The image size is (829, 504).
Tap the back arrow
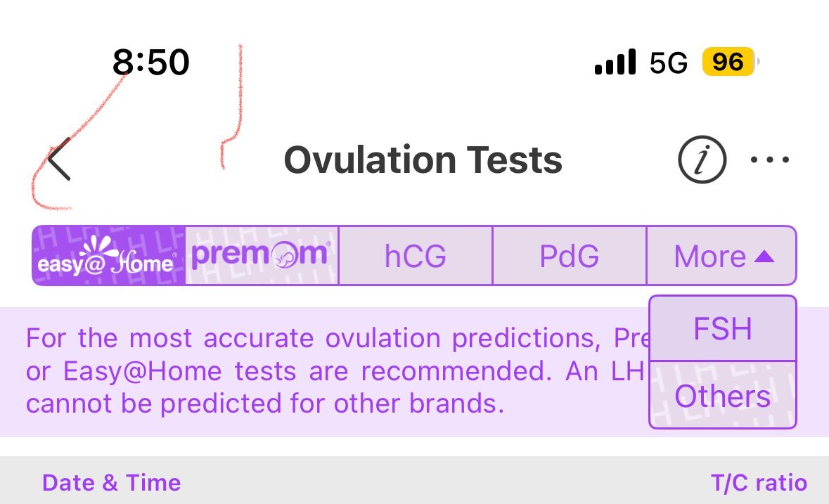[59, 160]
